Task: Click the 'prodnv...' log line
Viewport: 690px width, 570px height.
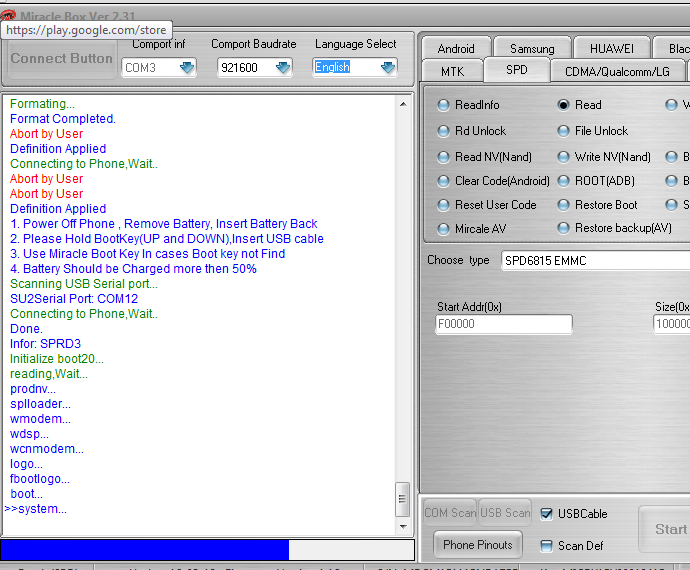Action: (x=33, y=389)
